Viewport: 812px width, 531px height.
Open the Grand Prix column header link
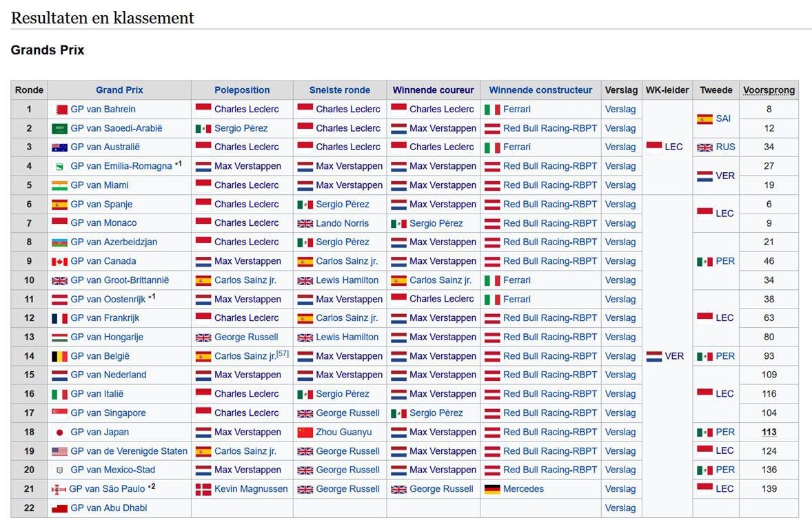119,90
